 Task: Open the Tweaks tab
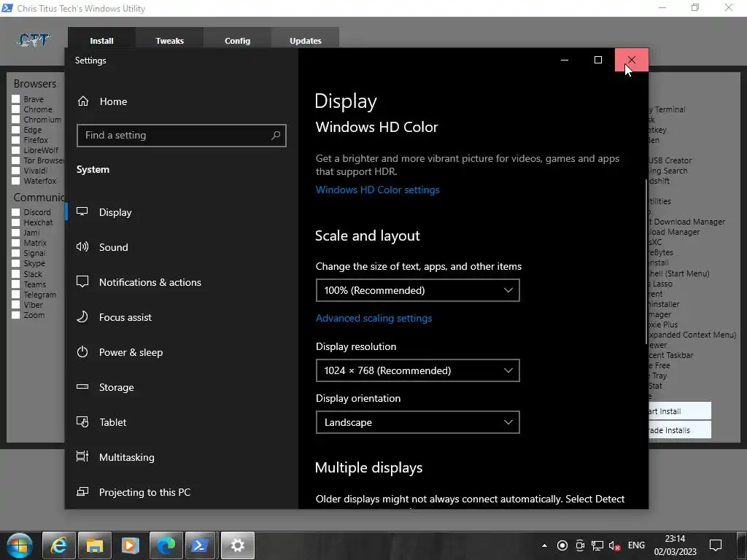click(x=169, y=38)
